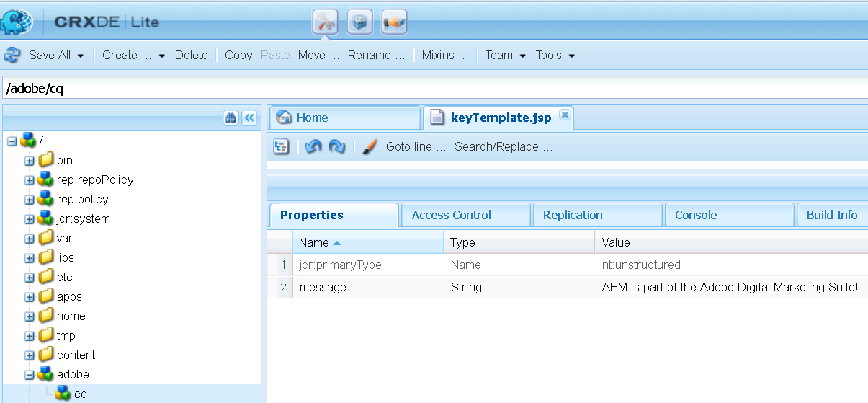Click the Mixins button
The image size is (868, 403).
pos(445,55)
